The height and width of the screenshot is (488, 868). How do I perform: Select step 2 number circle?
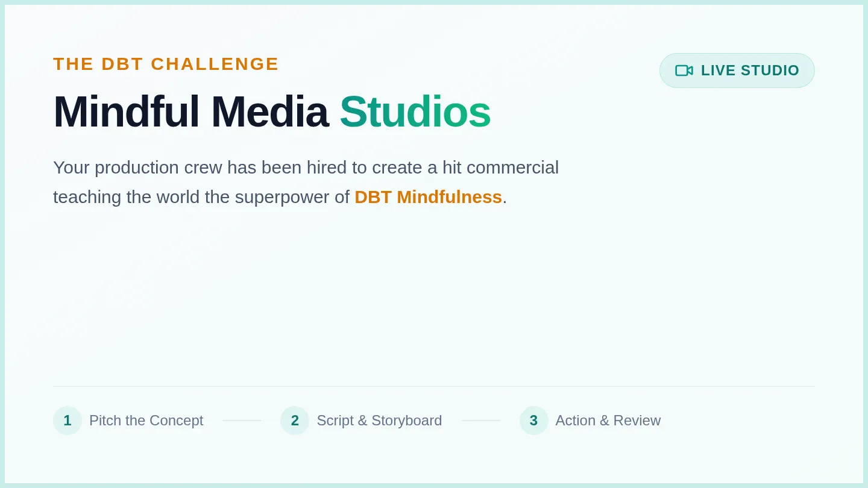[295, 421]
